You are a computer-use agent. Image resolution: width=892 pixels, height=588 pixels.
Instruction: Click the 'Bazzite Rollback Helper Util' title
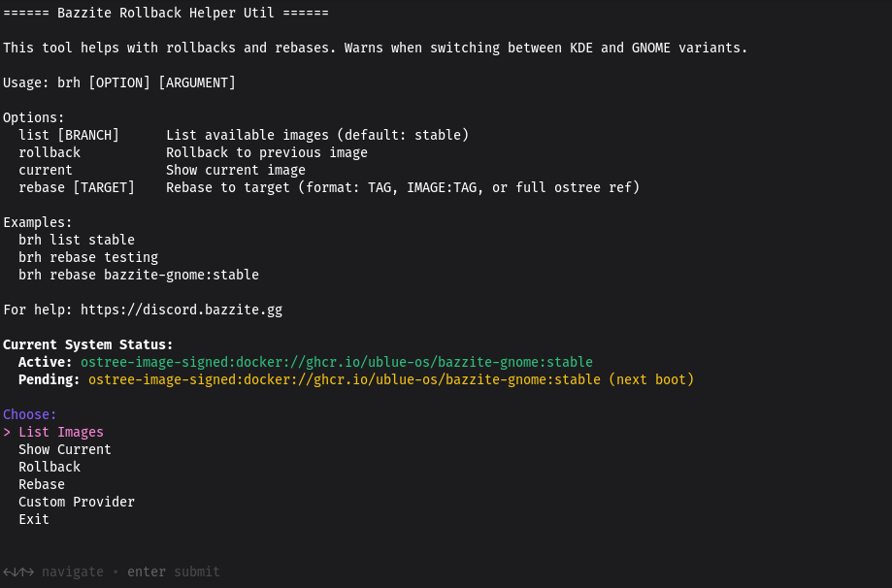[166, 13]
